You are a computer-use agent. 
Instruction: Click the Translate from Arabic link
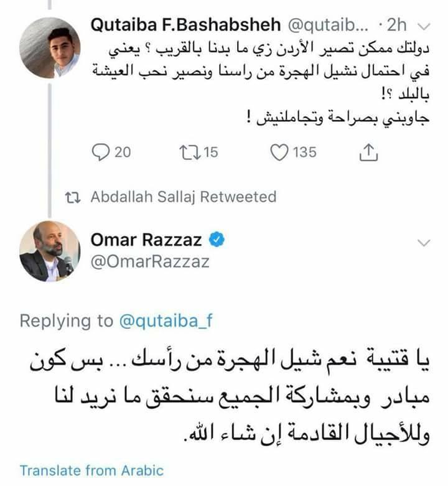click(91, 470)
